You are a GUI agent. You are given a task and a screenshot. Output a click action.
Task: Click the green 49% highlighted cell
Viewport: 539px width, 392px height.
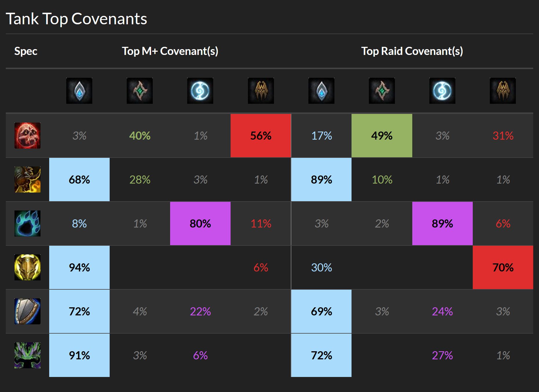[382, 136]
